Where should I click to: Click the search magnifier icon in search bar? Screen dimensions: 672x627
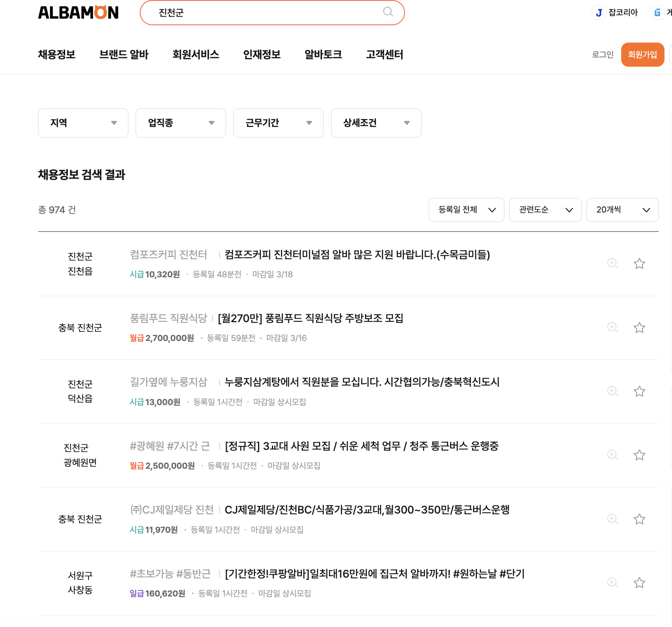[x=388, y=12]
